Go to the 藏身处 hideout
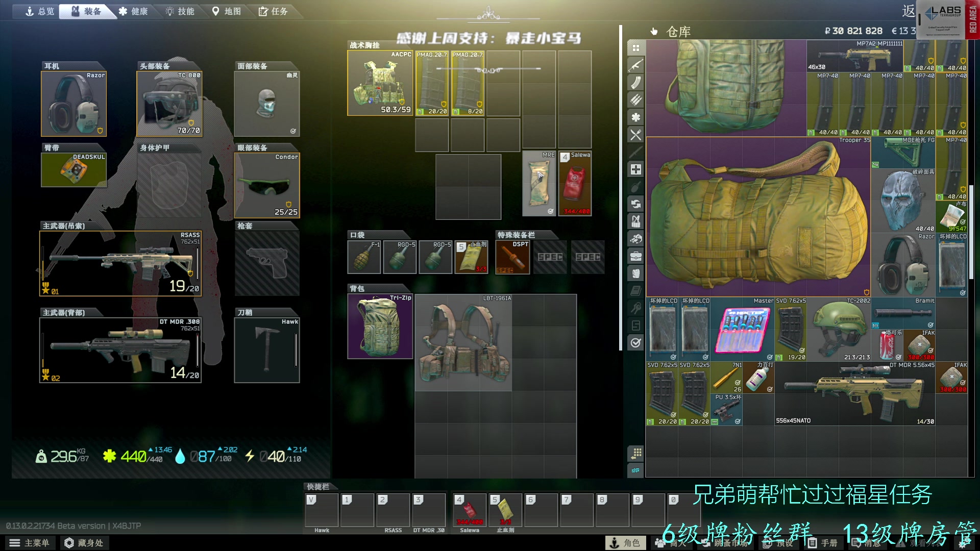 coord(84,543)
